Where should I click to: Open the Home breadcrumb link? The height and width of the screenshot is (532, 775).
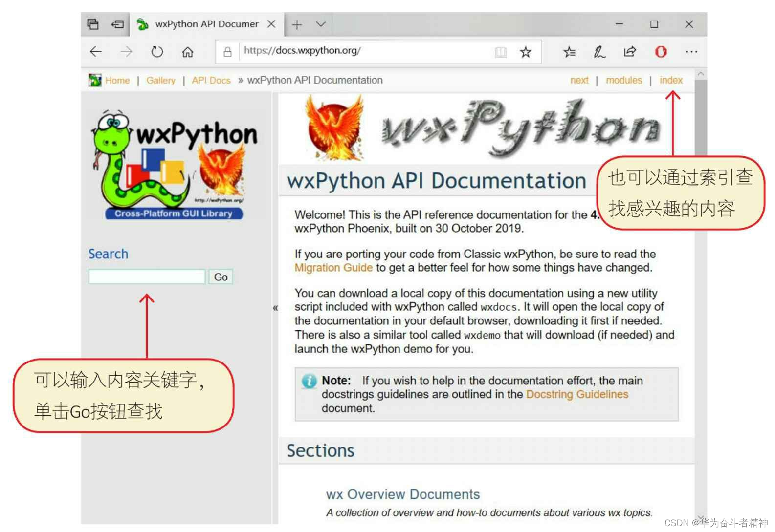(x=117, y=80)
